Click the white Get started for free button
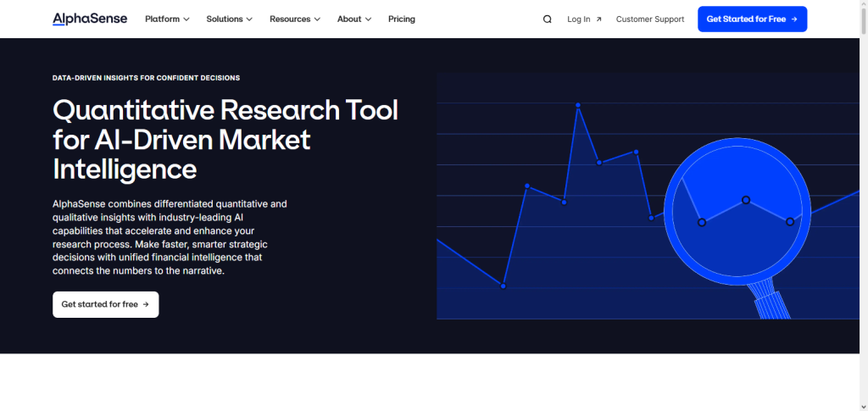Image resolution: width=868 pixels, height=411 pixels. [106, 304]
